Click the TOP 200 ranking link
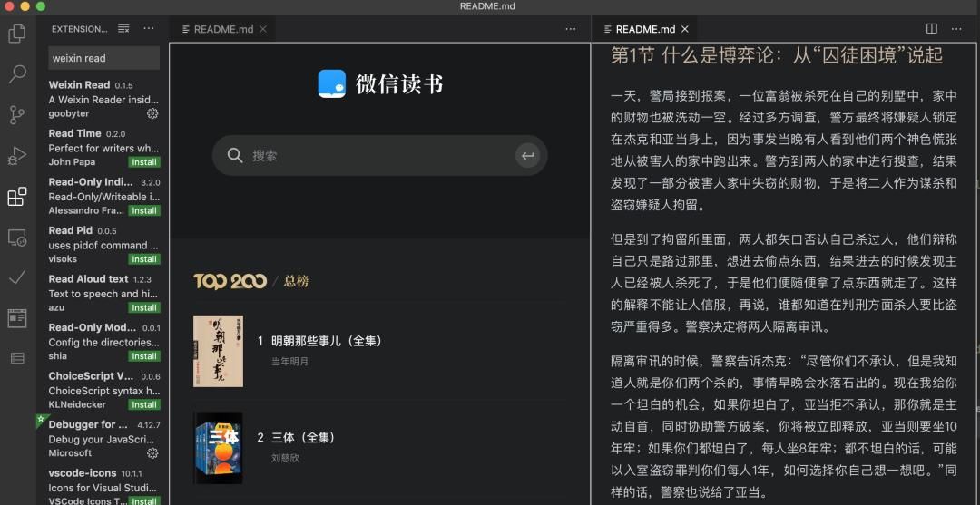 click(x=230, y=281)
